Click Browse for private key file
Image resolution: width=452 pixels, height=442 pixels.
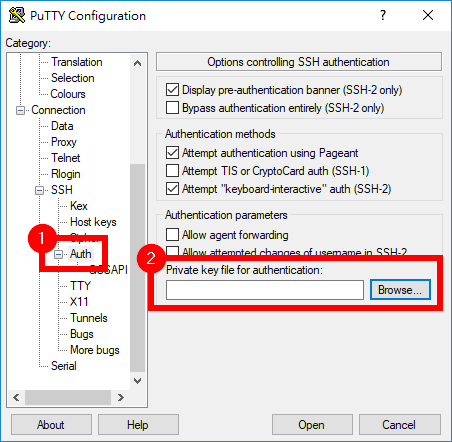point(400,290)
